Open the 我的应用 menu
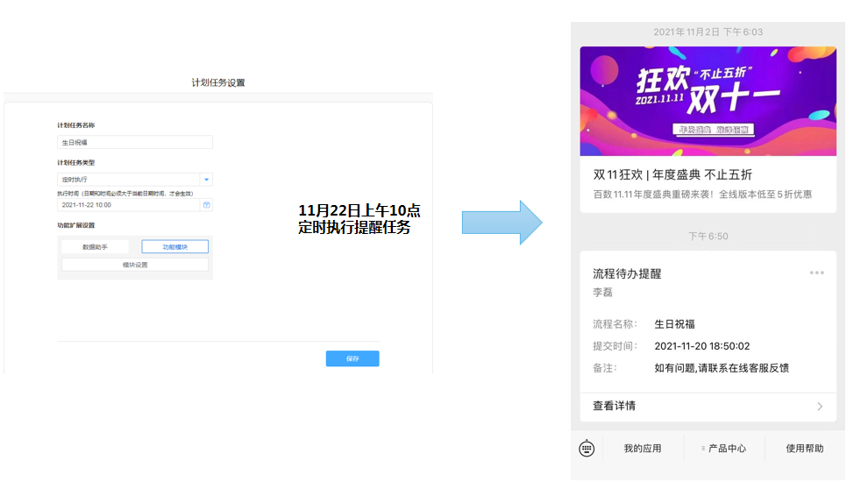 643,449
